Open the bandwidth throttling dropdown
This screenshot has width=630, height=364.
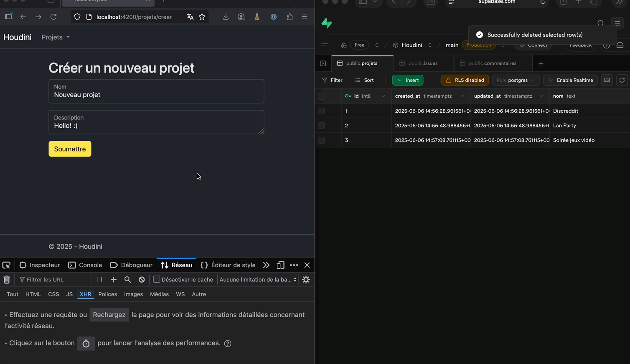tap(258, 280)
